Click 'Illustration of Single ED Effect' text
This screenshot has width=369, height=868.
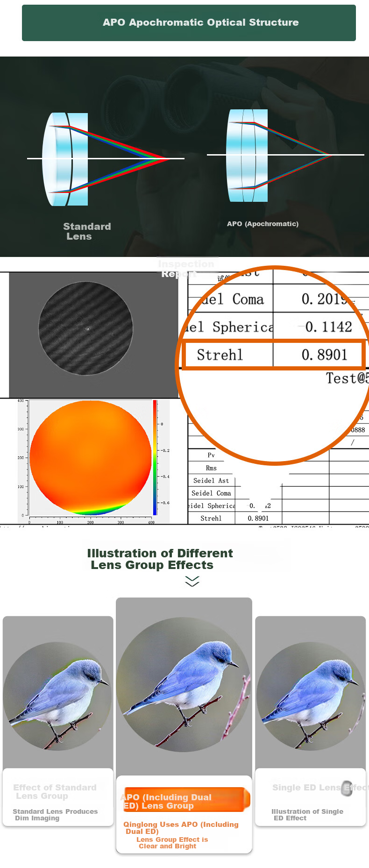click(307, 815)
